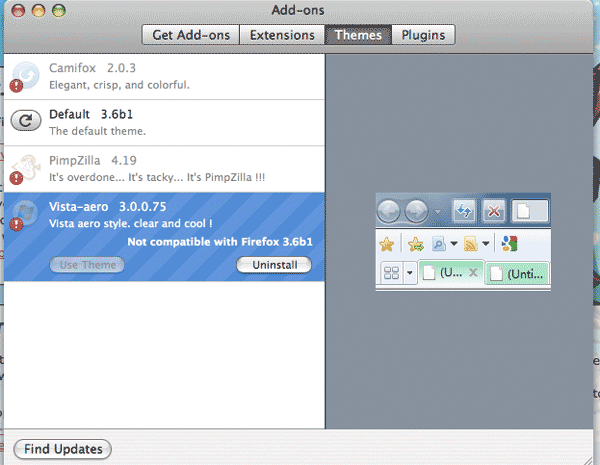This screenshot has width=600, height=465.
Task: Open the dropdown arrow beside the search icon
Action: tap(454, 243)
